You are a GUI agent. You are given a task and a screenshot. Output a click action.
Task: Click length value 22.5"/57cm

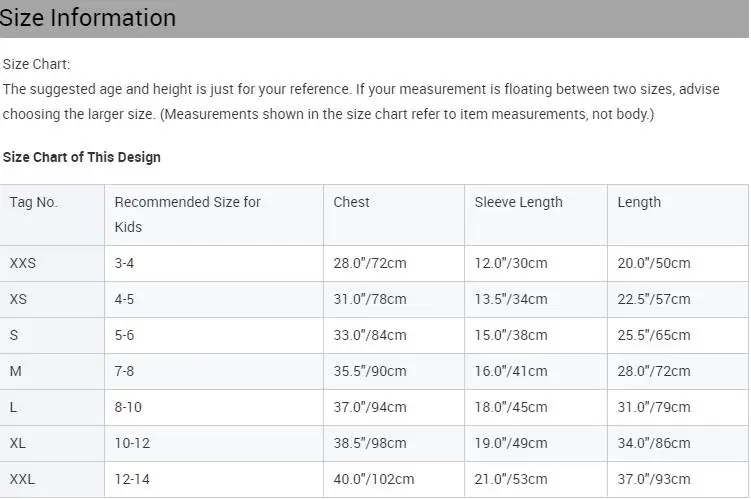(x=654, y=300)
